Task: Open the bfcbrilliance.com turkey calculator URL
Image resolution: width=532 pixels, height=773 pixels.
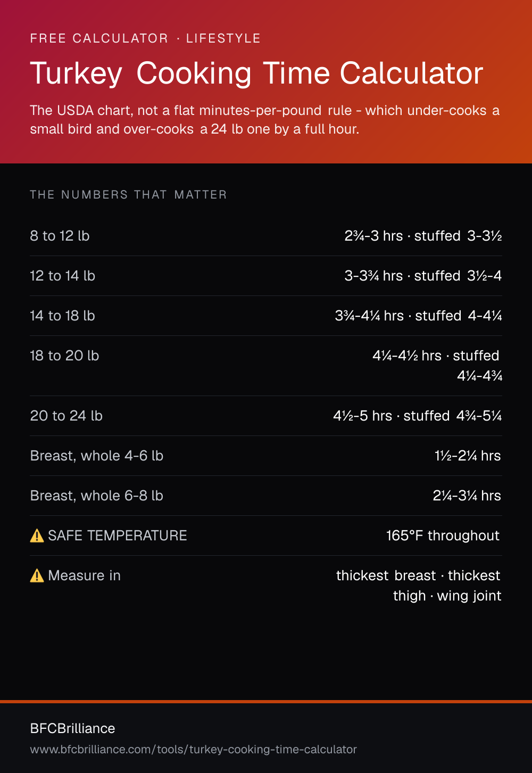Action: [193, 750]
